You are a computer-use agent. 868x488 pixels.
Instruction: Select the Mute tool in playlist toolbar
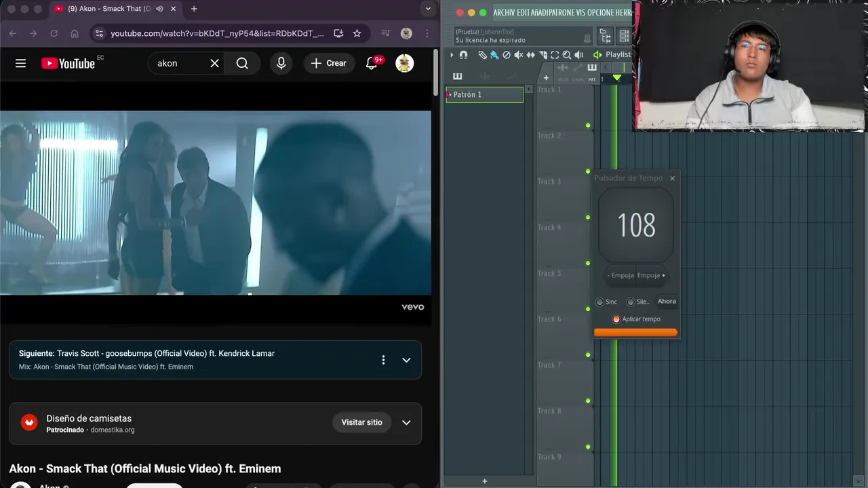click(x=518, y=55)
